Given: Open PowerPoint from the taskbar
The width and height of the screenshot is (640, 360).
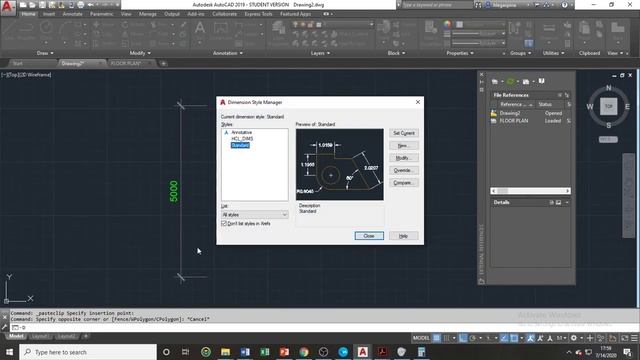Looking at the screenshot, I should click(284, 352).
